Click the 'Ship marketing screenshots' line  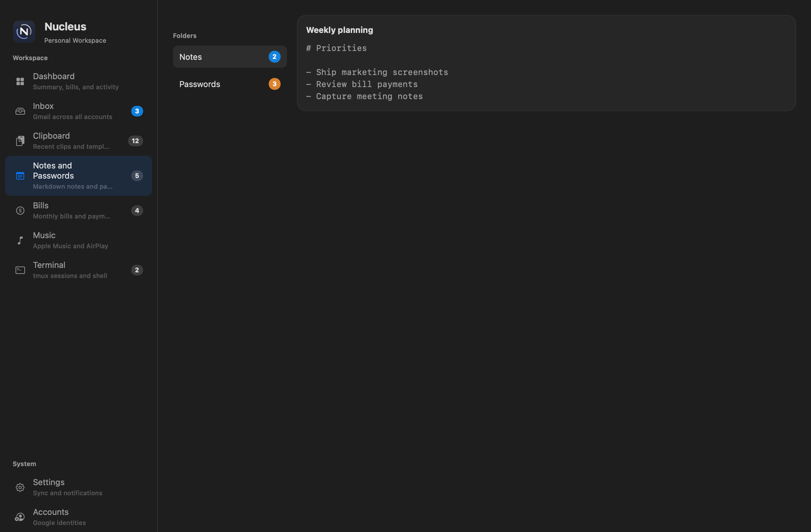click(x=377, y=72)
